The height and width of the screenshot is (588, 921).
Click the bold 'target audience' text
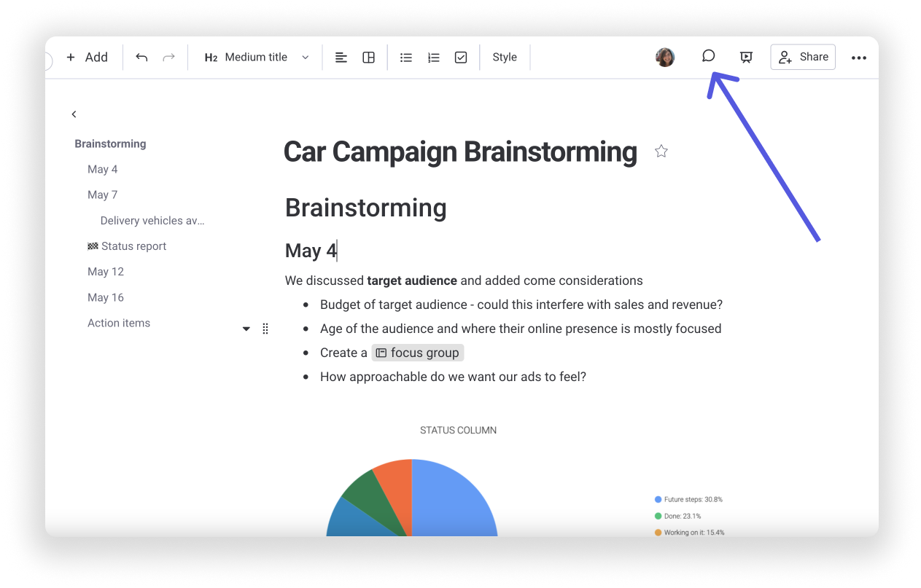click(x=412, y=281)
